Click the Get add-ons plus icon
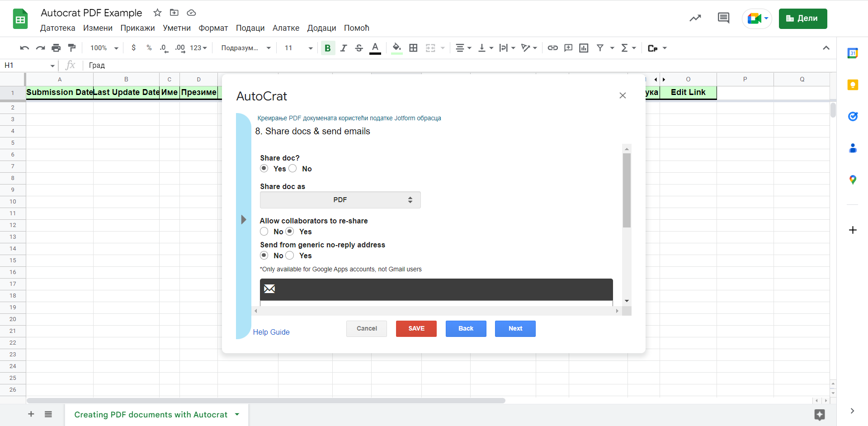The height and width of the screenshot is (426, 868). tap(853, 230)
